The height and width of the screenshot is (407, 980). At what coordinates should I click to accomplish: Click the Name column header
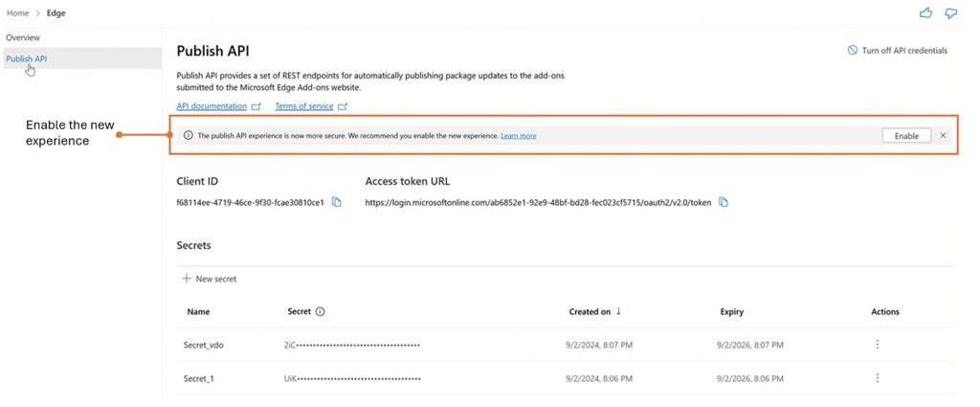(198, 311)
